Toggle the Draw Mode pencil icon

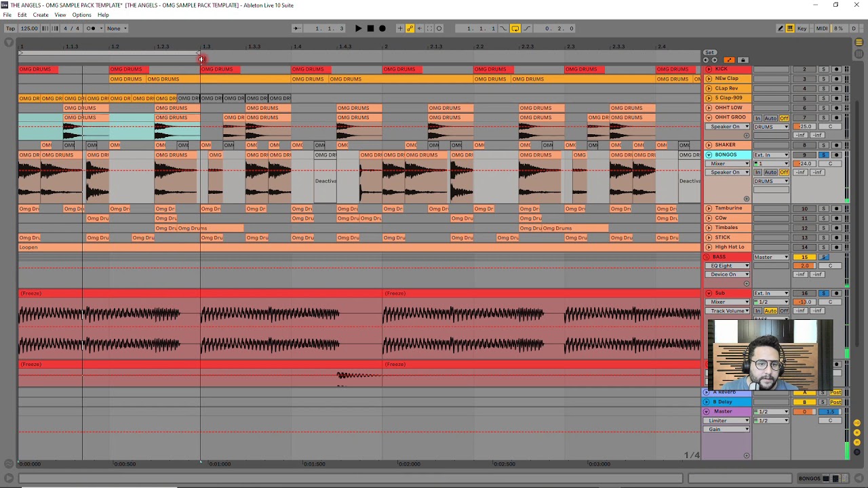[781, 28]
